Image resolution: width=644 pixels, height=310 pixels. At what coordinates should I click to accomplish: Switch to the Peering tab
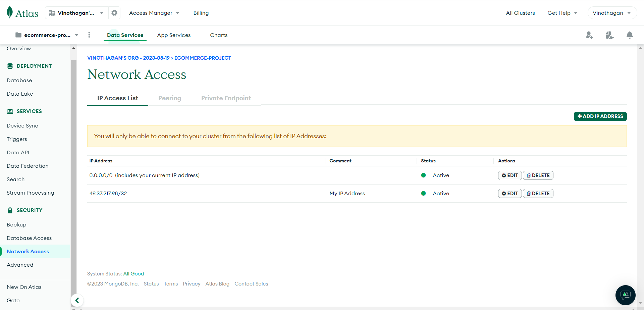(x=169, y=98)
